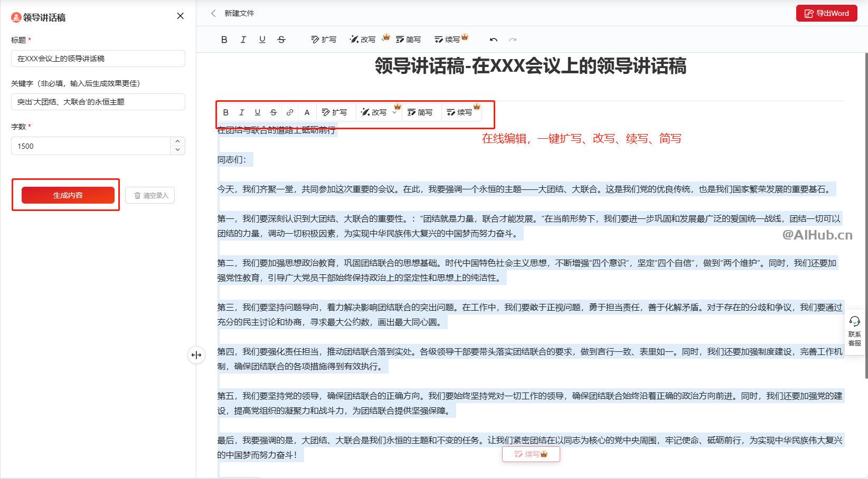This screenshot has width=868, height=479.
Task: Toggle Strikethrough in the floating selection toolbar
Action: coord(273,112)
